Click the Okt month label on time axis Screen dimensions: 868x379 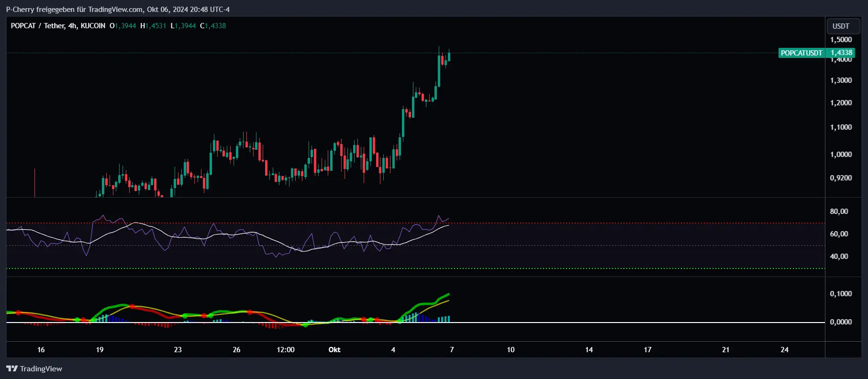point(334,350)
